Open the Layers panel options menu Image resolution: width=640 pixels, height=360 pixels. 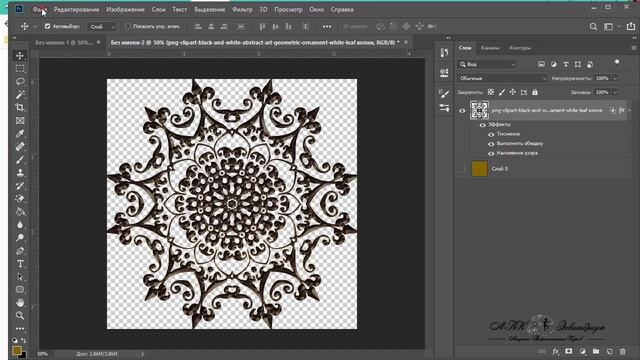pos(634,48)
